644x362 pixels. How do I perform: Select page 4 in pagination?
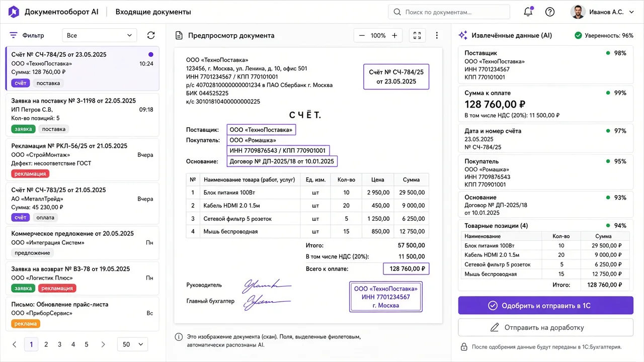point(73,344)
